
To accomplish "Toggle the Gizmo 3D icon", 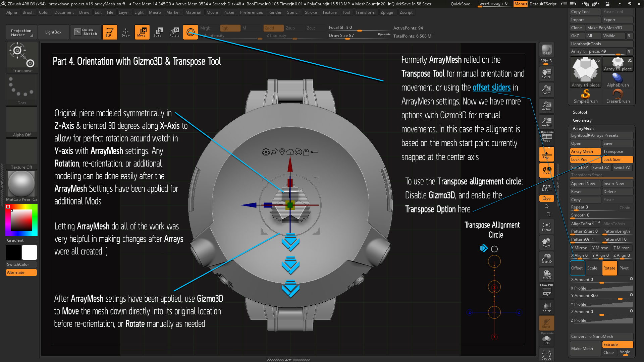I will 190,32.
